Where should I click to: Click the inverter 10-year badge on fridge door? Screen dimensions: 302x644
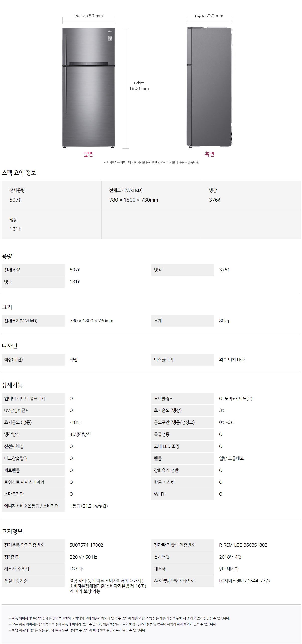[x=110, y=38]
